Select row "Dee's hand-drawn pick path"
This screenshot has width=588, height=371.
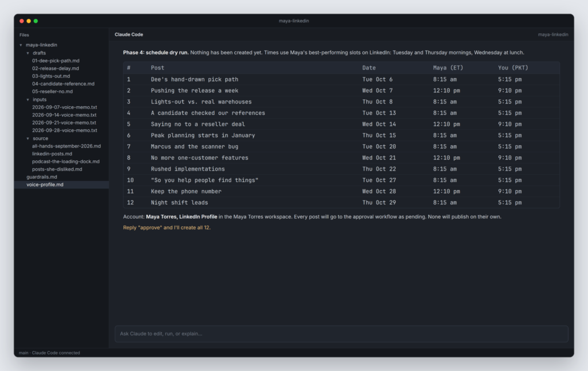pos(341,79)
